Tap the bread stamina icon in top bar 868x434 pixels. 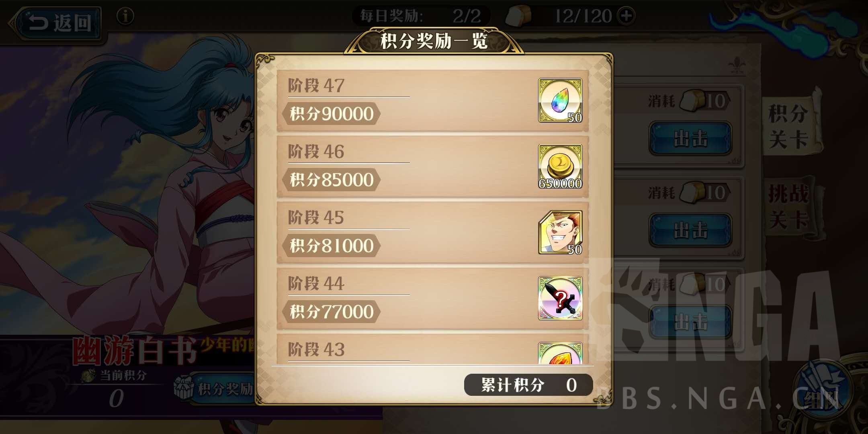518,16
